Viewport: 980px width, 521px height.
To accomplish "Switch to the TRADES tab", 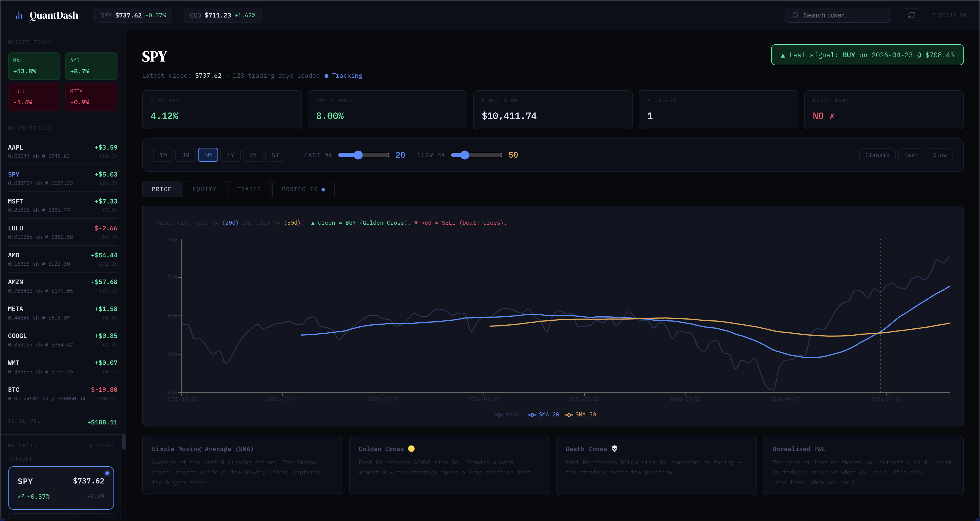I will (249, 189).
